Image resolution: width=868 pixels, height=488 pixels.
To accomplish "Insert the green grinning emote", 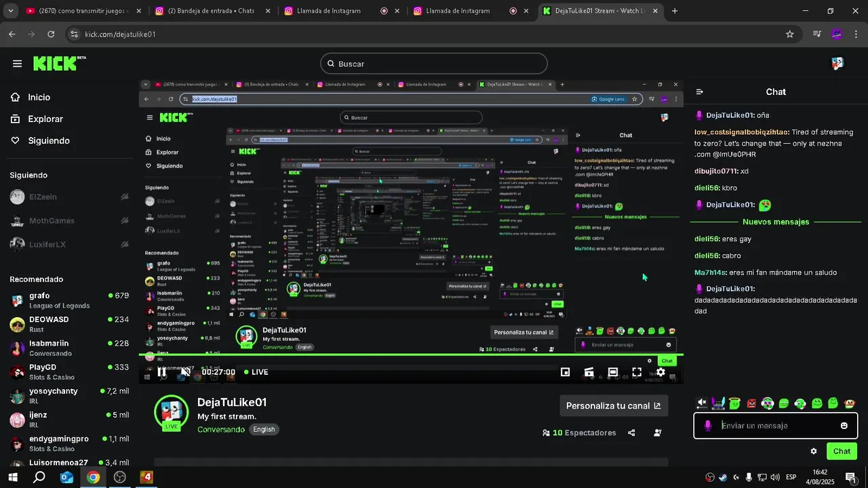I will click(x=784, y=403).
